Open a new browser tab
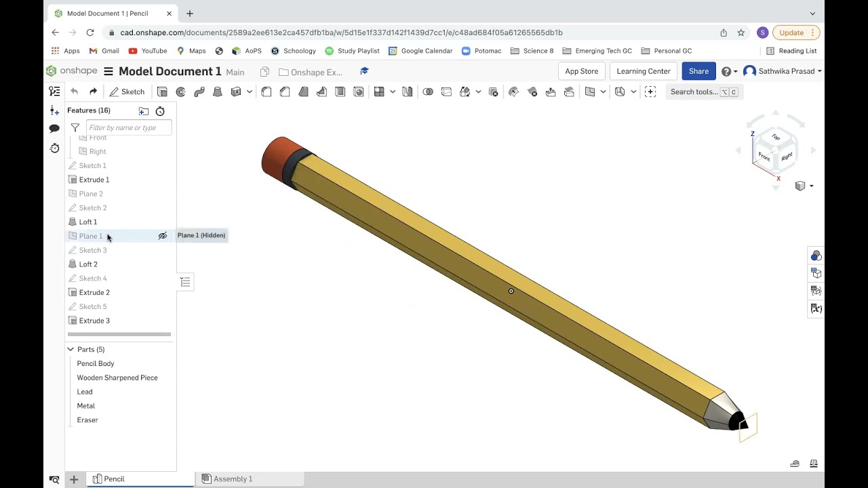 pos(190,14)
